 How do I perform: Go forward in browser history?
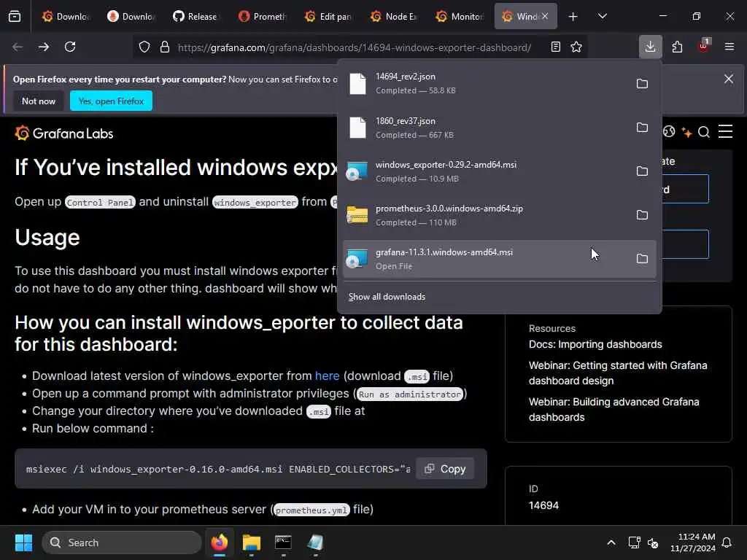(x=43, y=47)
